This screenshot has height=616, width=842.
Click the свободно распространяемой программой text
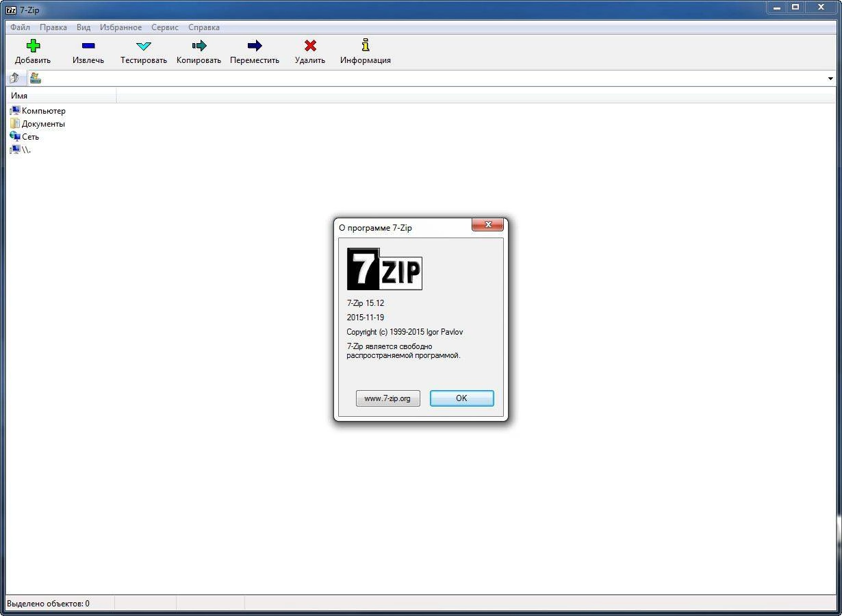pos(403,351)
